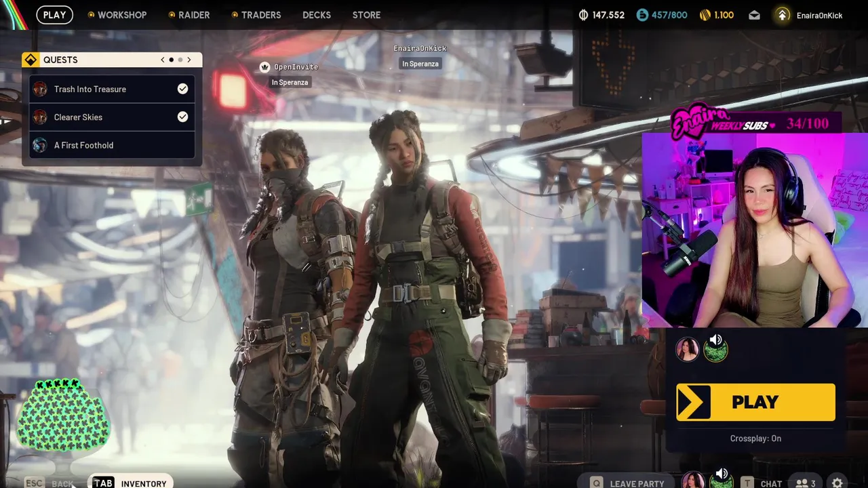The height and width of the screenshot is (488, 868).
Task: Click the coin icon beside 147.552
Action: click(583, 15)
